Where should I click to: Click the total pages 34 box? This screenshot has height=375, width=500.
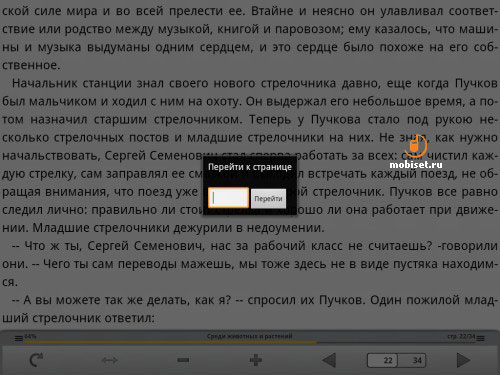[412, 360]
